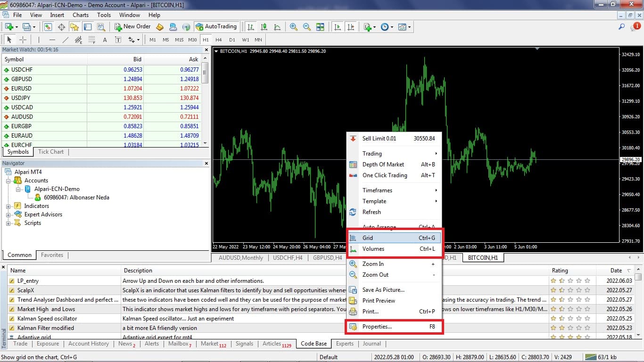Open the signals broadcast icon
Image resolution: width=644 pixels, height=362 pixels.
coord(186,27)
